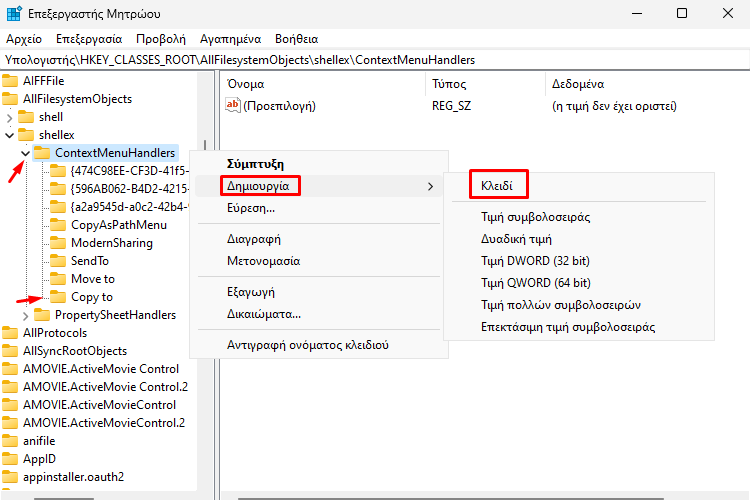The width and height of the screenshot is (750, 500).
Task: Open the Δημιουργία submenu arrow
Action: pos(430,186)
